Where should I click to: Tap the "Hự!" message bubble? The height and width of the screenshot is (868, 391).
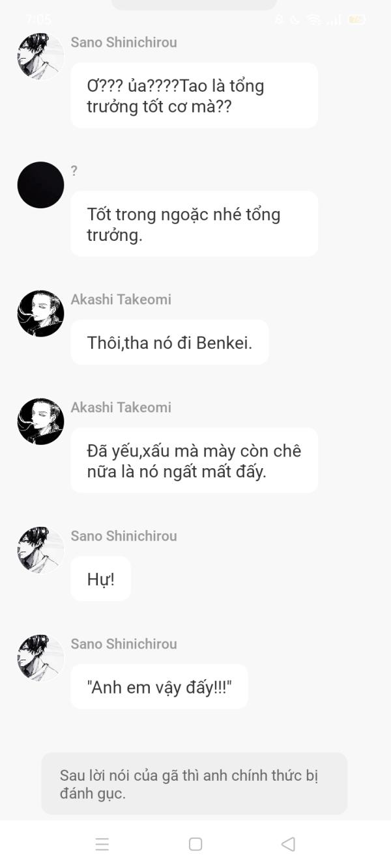pyautogui.click(x=101, y=579)
